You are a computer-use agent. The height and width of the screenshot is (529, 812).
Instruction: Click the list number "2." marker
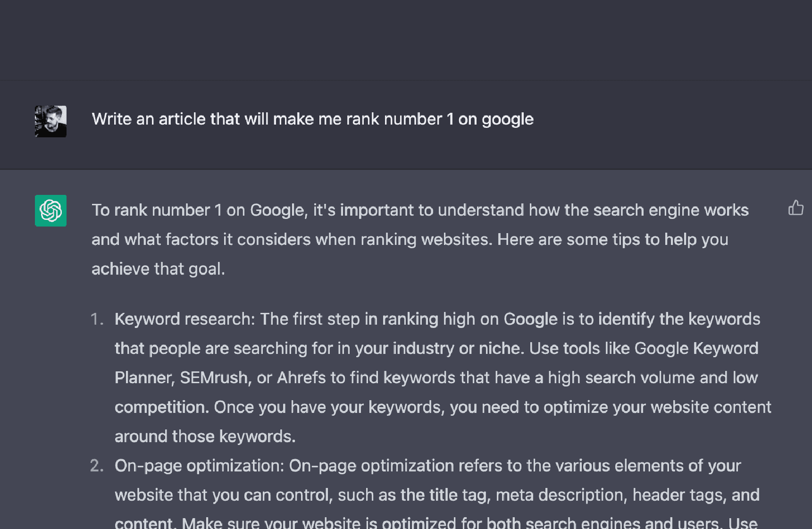(97, 466)
